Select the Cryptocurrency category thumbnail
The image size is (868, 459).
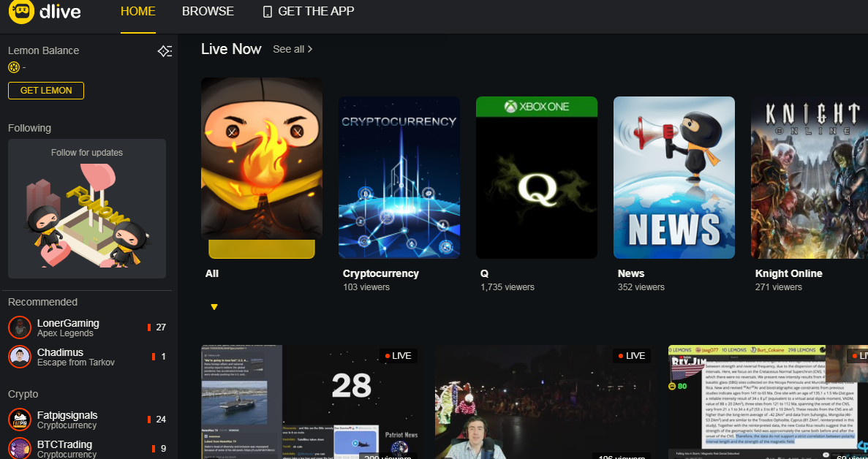click(399, 178)
